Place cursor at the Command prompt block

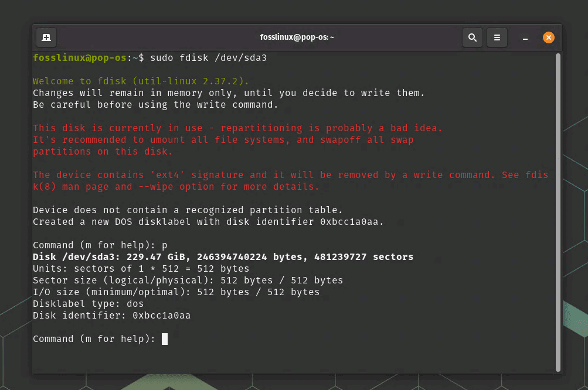[164, 338]
